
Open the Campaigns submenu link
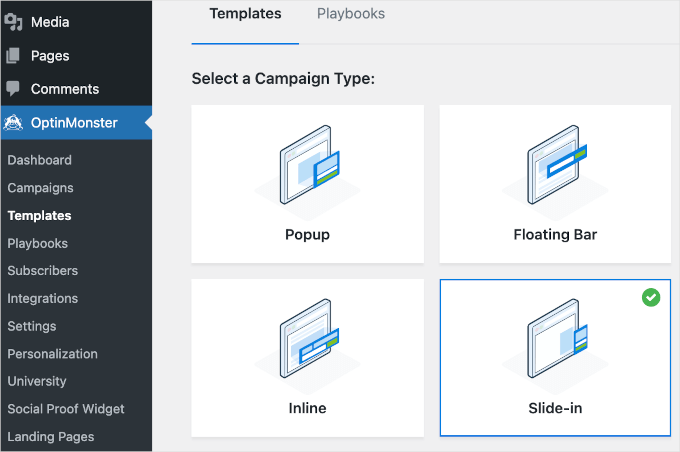(x=40, y=188)
